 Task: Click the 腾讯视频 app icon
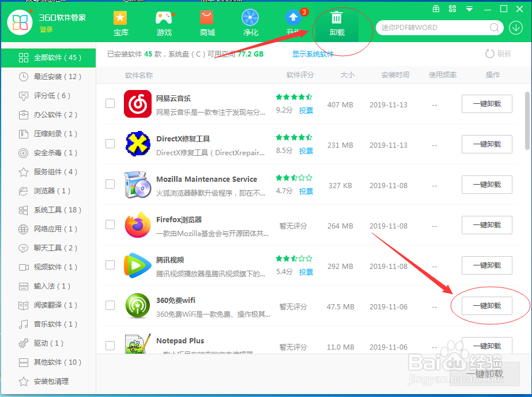coord(137,265)
